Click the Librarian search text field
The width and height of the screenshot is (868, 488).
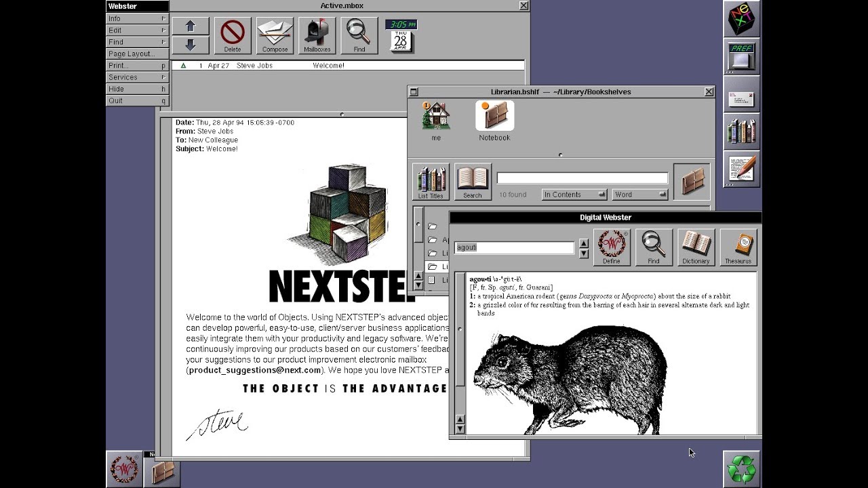pos(583,178)
